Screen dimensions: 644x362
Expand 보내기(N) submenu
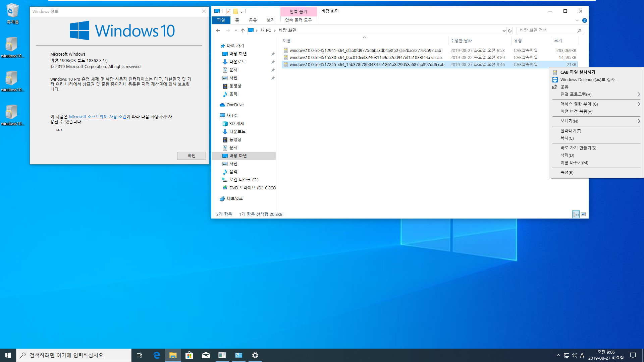pyautogui.click(x=596, y=121)
